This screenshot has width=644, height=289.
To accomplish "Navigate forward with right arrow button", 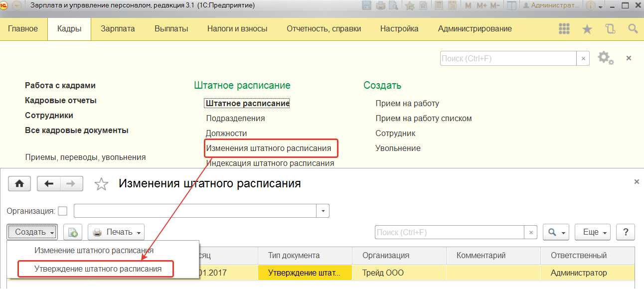I will (72, 184).
